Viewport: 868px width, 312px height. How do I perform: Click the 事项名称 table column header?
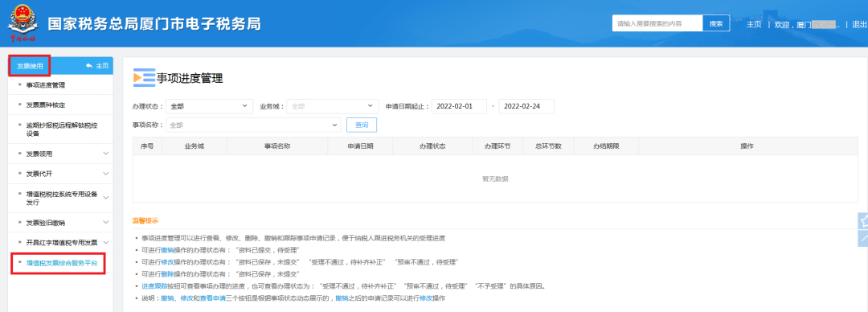tap(277, 146)
